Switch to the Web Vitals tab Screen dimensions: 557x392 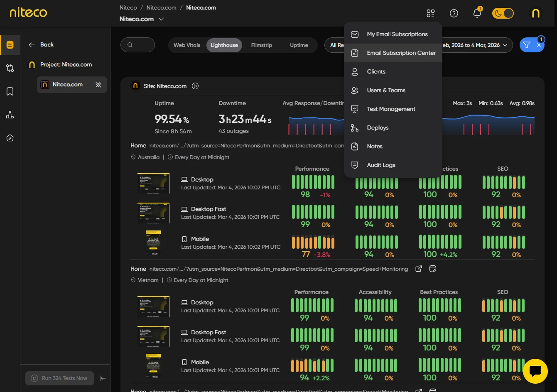(x=187, y=45)
